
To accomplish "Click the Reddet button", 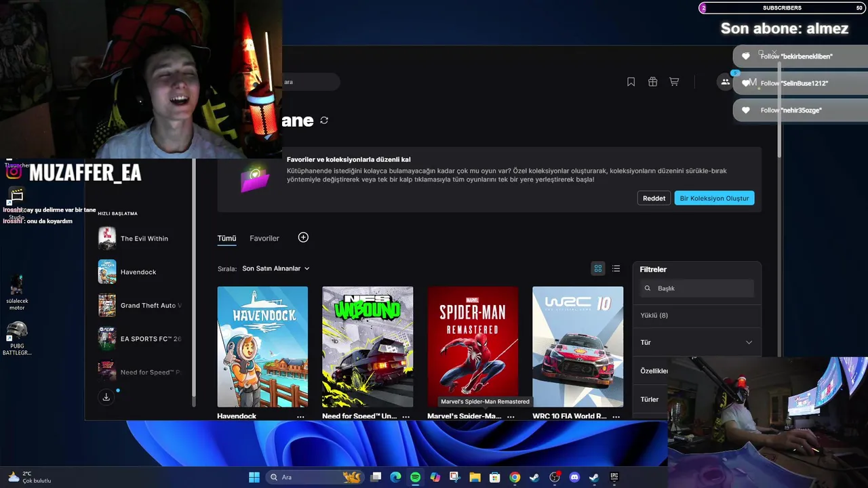I will coord(654,198).
